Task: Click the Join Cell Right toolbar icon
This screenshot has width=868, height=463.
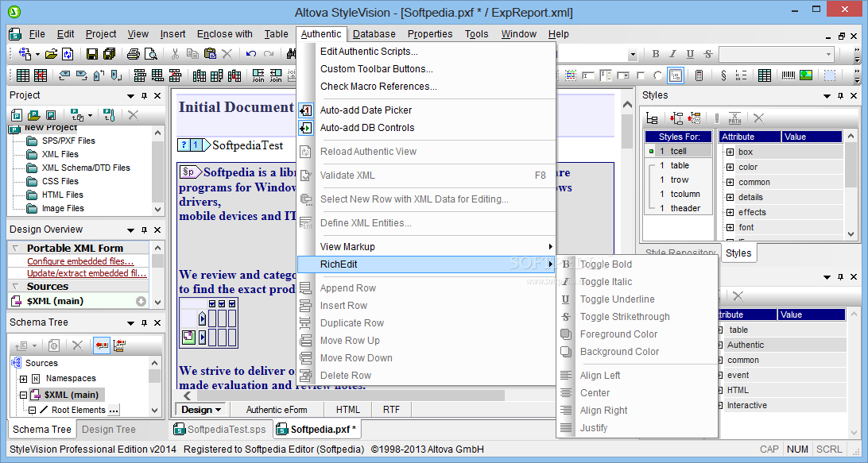Action: click(258, 75)
